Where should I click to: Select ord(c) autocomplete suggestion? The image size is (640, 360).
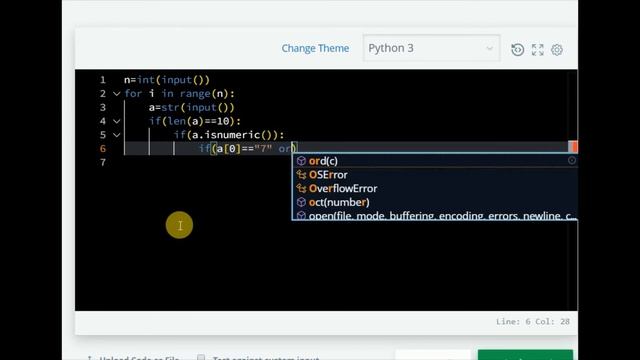pos(435,161)
